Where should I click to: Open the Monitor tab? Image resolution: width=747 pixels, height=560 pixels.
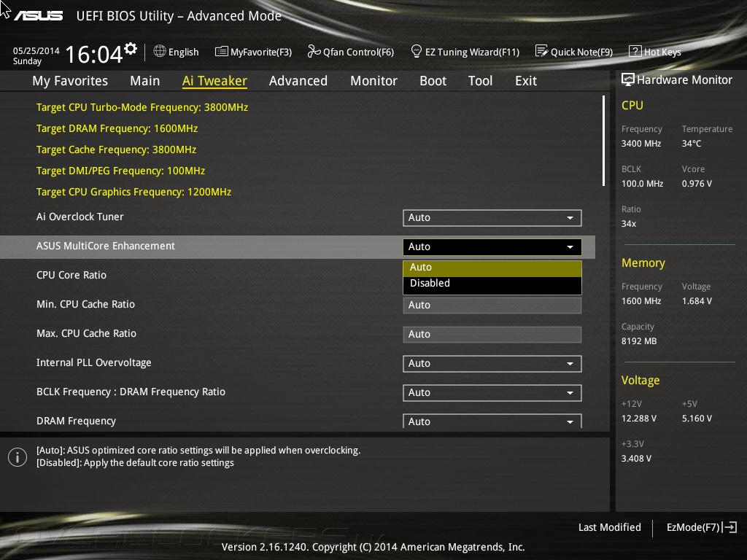point(374,81)
